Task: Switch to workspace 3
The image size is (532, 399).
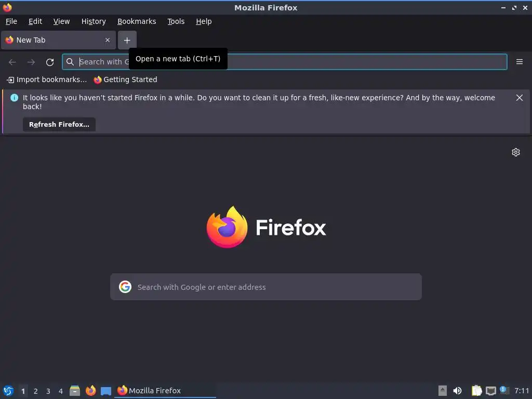Action: pos(48,391)
